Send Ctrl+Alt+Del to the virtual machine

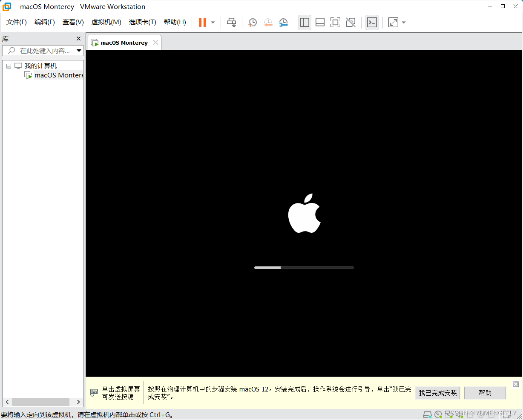(x=231, y=23)
